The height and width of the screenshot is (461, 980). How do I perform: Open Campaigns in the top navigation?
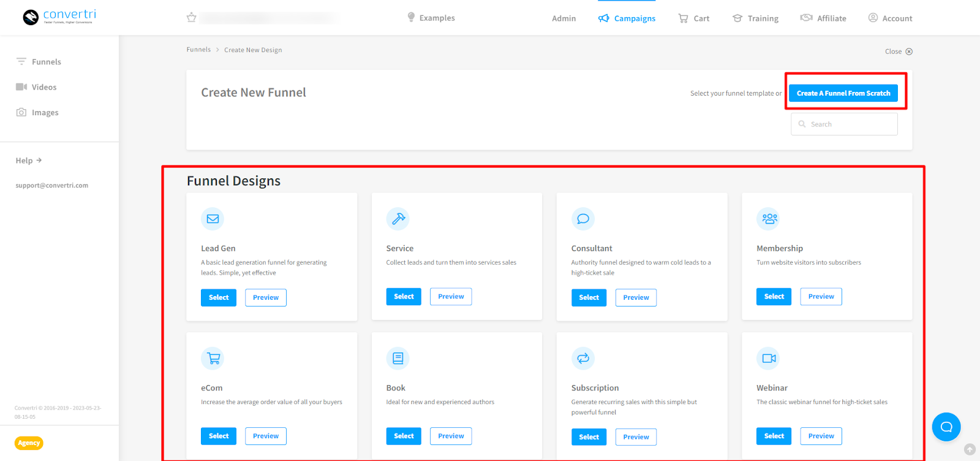point(627,18)
